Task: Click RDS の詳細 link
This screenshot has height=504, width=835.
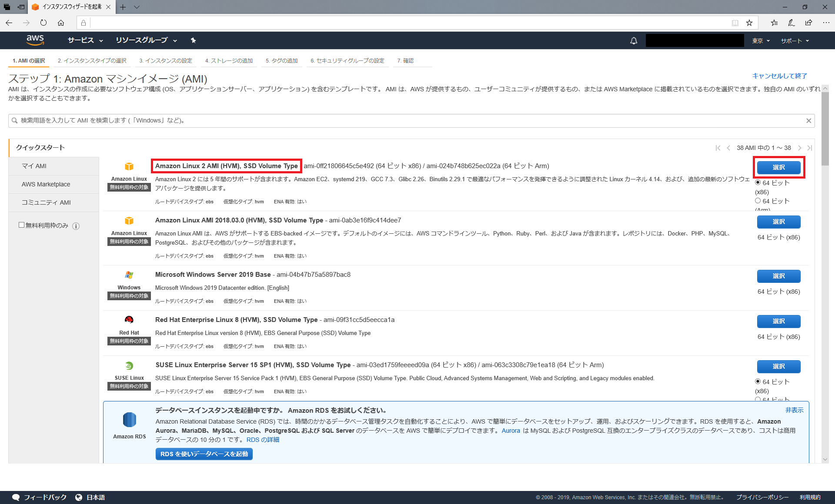Action: coord(263,440)
